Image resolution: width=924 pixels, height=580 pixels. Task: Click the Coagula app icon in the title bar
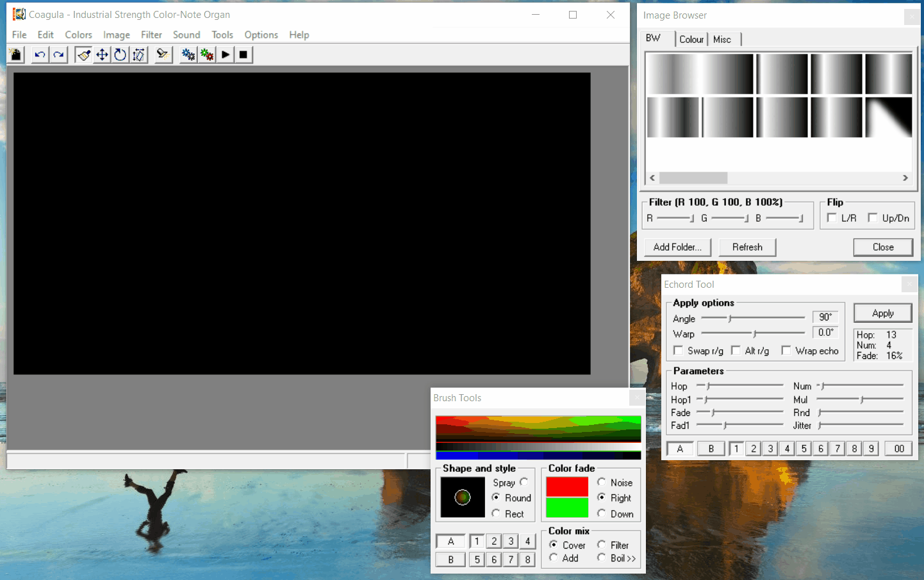(19, 14)
